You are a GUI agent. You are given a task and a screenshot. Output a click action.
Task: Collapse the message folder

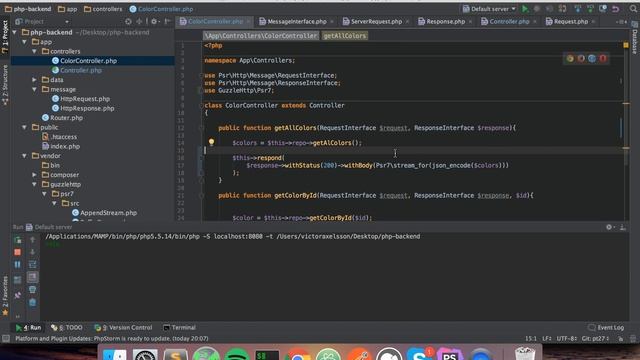pos(34,89)
